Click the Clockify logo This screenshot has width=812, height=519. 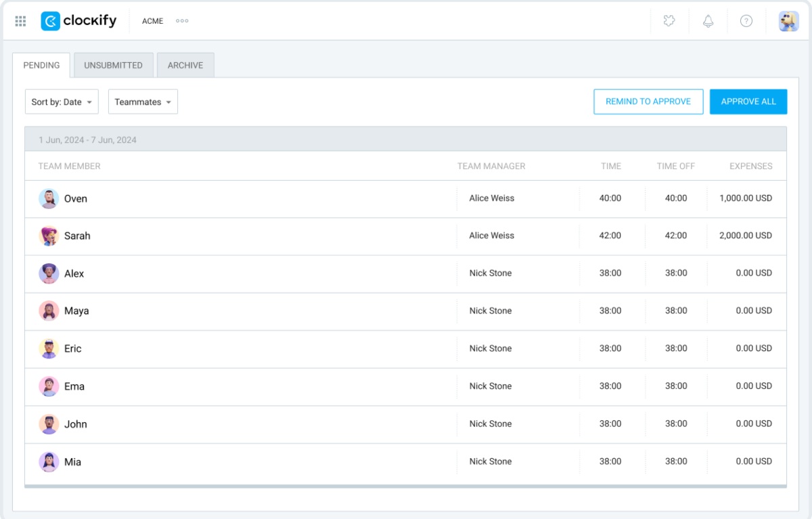[x=78, y=20]
